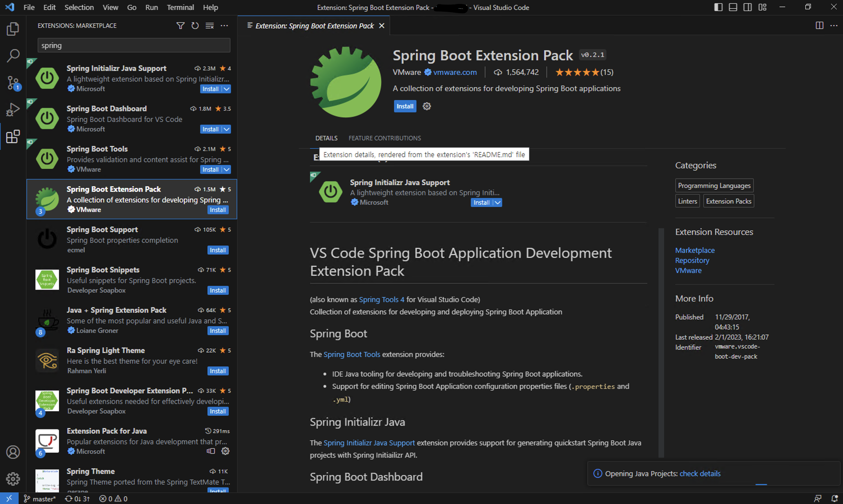Open the Explorer view in activity bar
Image resolution: width=843 pixels, height=504 pixels.
point(13,29)
